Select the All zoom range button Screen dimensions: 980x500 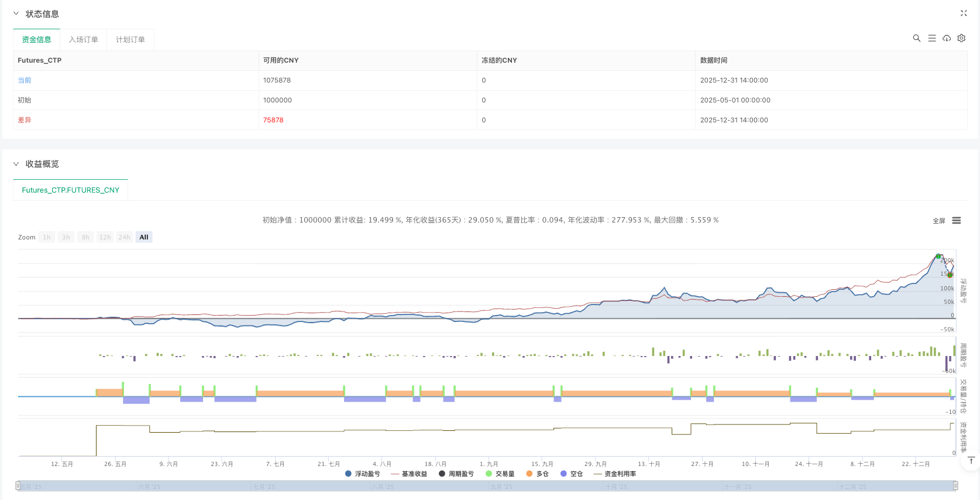coord(144,237)
